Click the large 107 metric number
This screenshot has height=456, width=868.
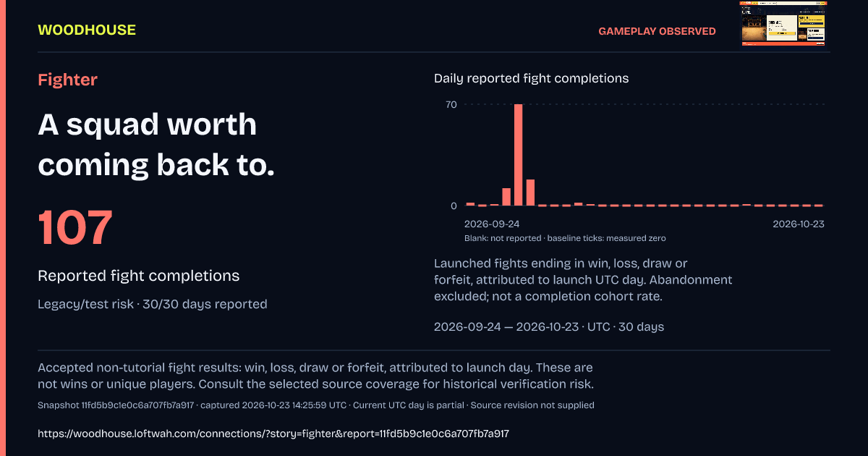click(x=76, y=227)
